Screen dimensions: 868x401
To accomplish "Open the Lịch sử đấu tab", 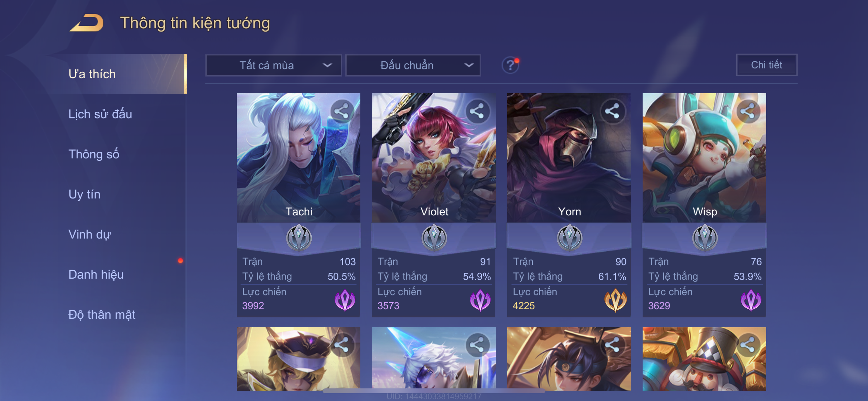I will tap(100, 114).
